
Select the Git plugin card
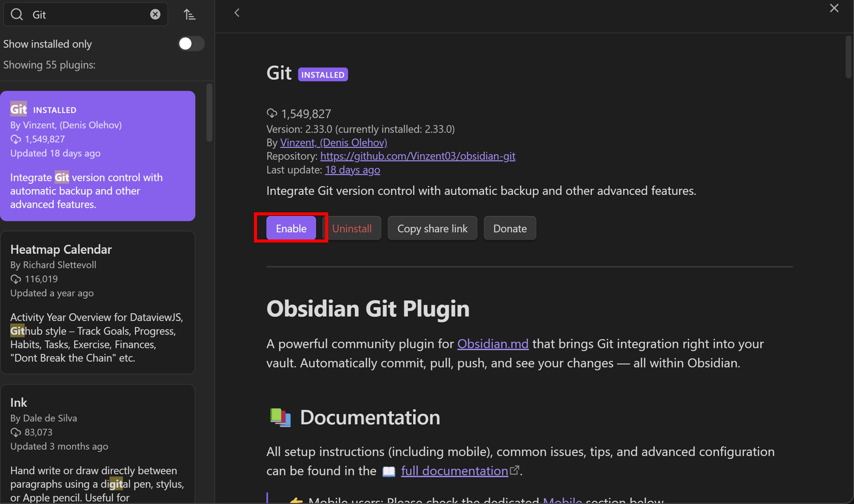pyautogui.click(x=98, y=156)
